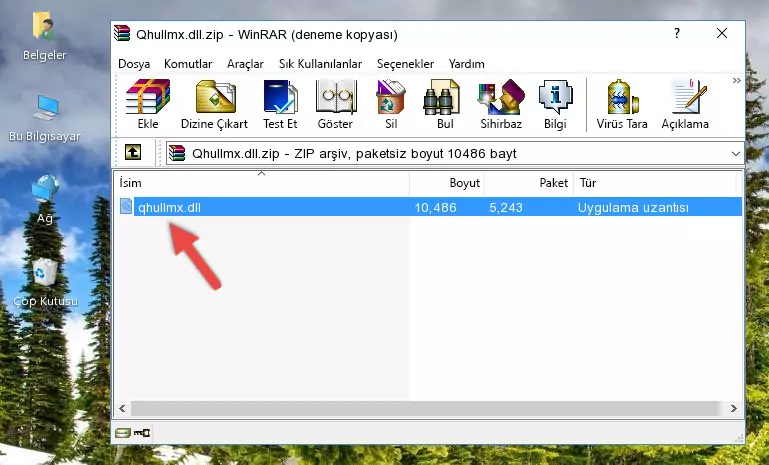Show archive Bilgi information

[x=555, y=104]
